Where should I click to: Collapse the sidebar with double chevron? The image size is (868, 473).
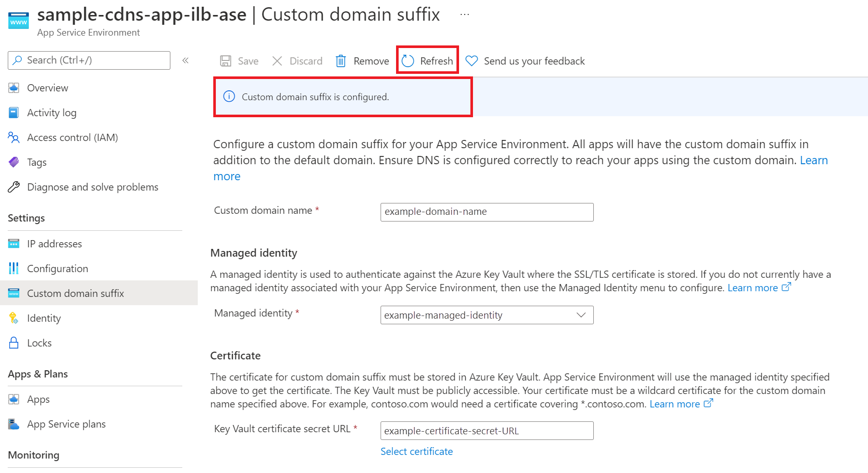click(x=185, y=60)
